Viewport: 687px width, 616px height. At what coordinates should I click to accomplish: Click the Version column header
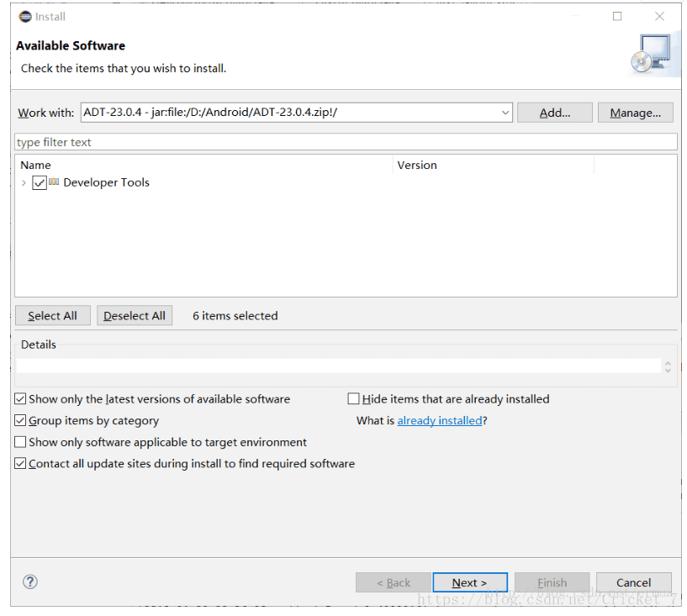(x=417, y=165)
